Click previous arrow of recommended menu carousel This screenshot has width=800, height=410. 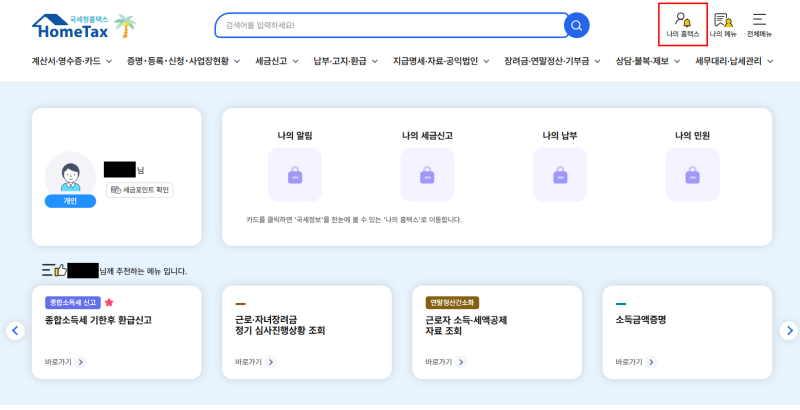click(x=15, y=330)
